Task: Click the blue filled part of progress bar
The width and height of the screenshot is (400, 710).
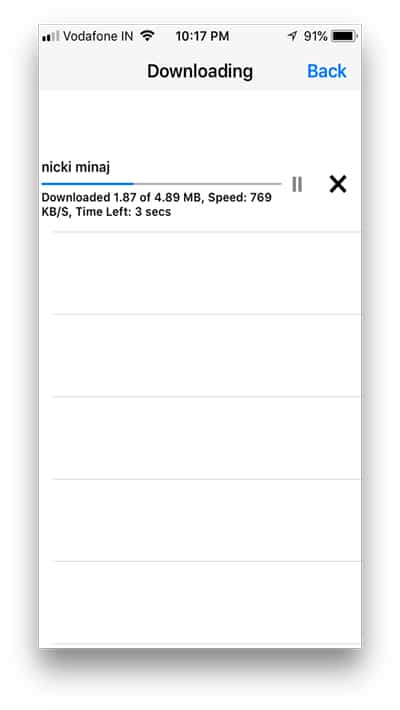Action: [87, 184]
